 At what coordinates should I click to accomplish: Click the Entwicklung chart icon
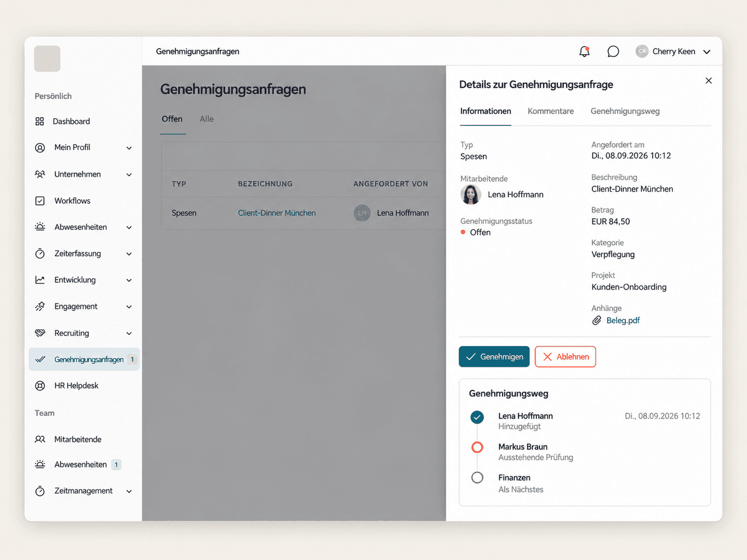point(40,280)
